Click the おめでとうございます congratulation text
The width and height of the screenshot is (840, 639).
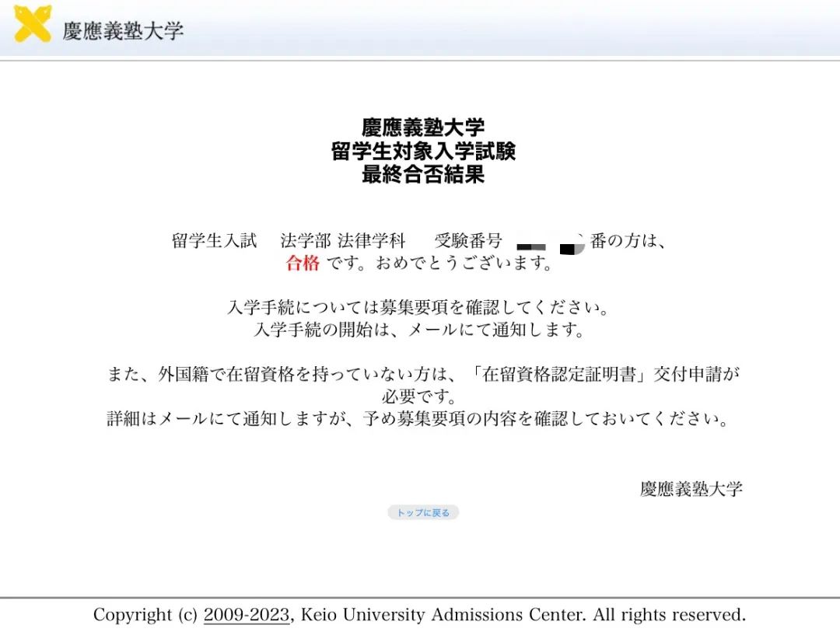(464, 263)
